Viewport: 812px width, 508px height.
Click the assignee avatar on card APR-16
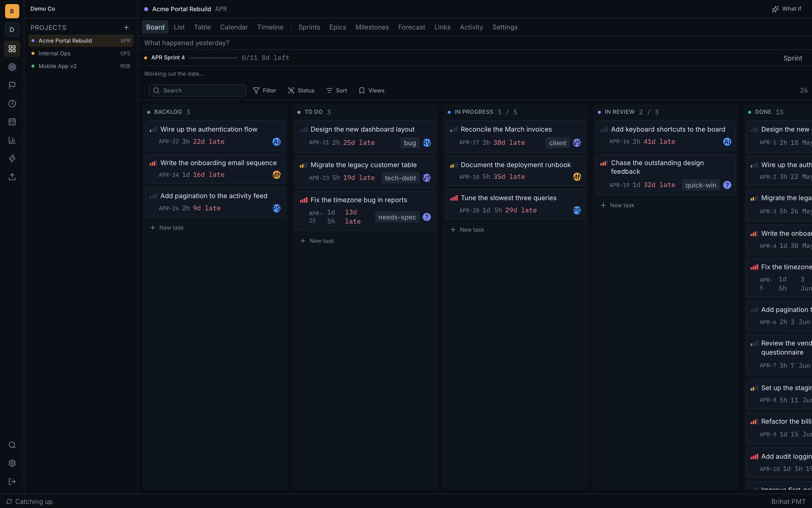727,142
